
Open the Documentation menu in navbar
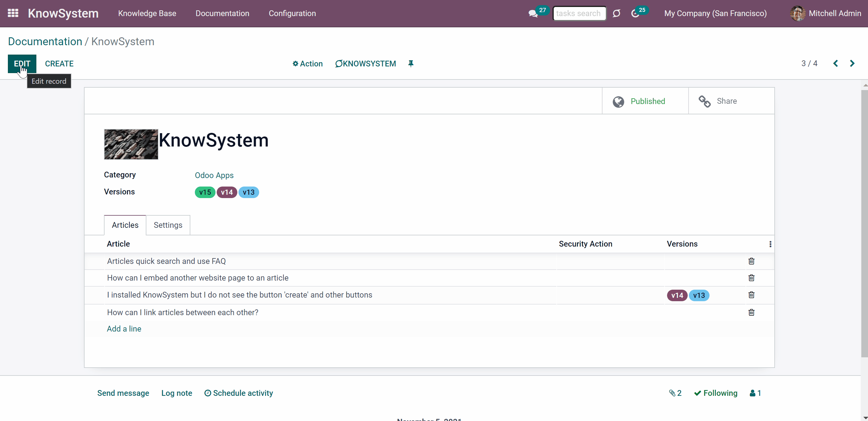coord(222,13)
